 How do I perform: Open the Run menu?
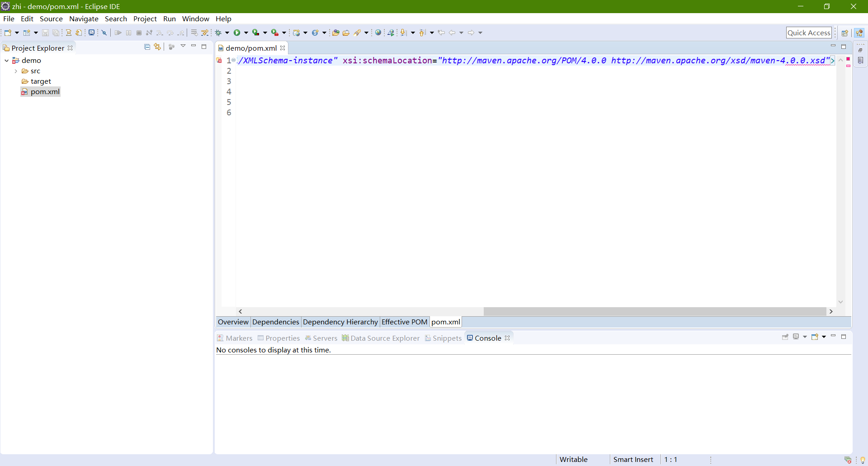click(x=170, y=19)
